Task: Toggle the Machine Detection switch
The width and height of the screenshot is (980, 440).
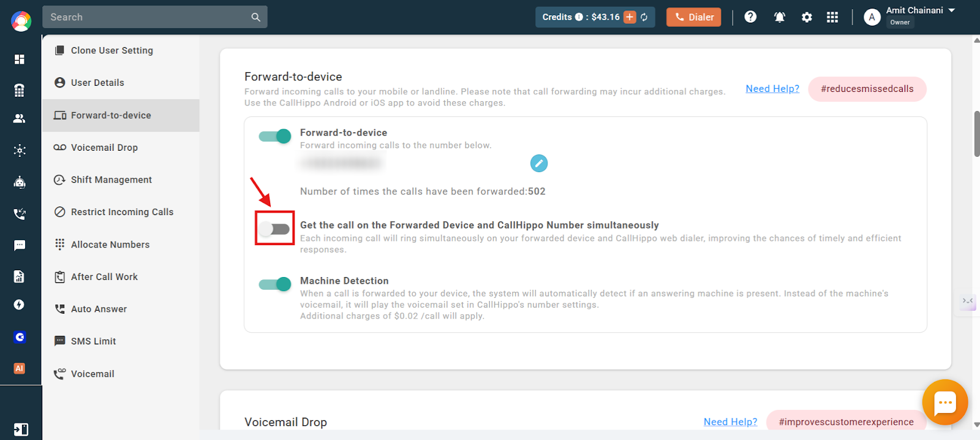Action: [274, 284]
